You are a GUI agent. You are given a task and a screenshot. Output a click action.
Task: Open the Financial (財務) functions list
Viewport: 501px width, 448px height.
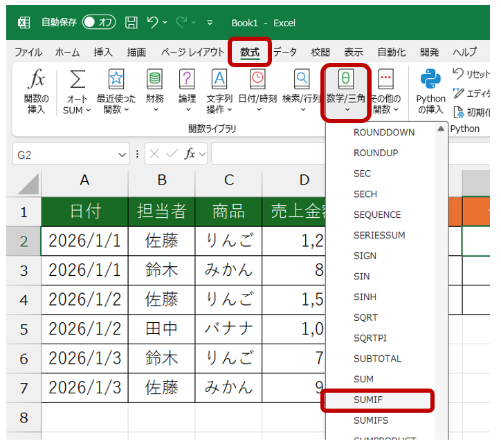(154, 91)
